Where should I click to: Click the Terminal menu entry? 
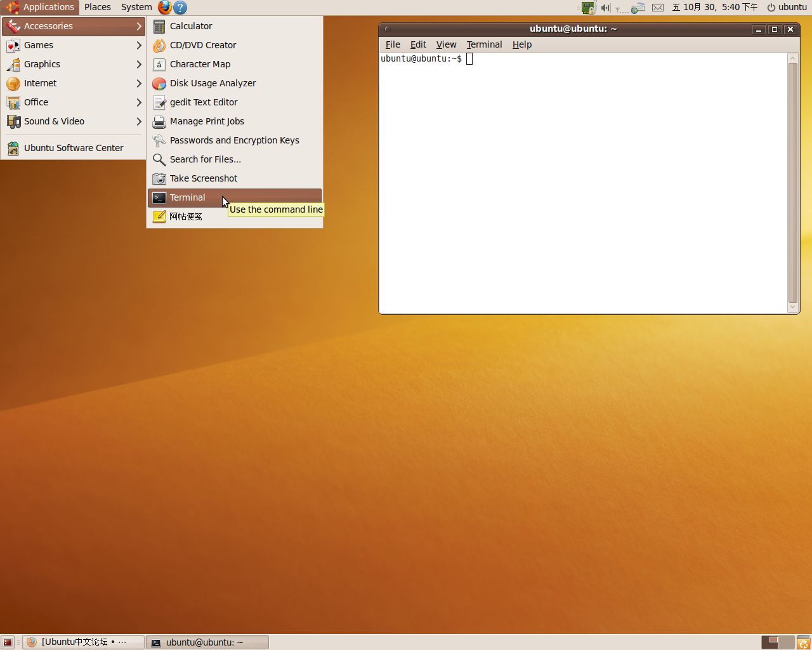235,197
